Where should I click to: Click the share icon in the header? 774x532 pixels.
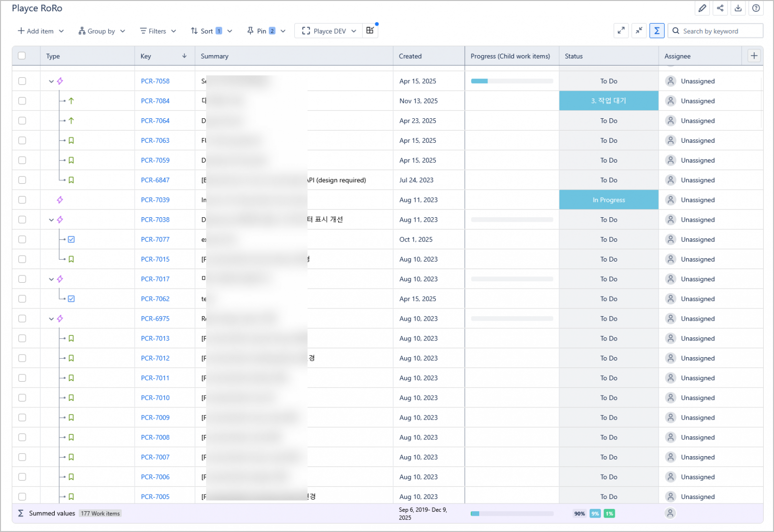[720, 8]
